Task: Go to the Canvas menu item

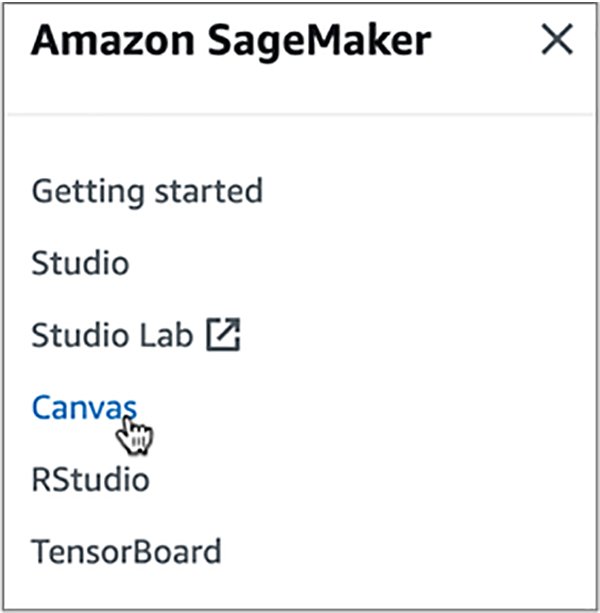Action: tap(84, 407)
